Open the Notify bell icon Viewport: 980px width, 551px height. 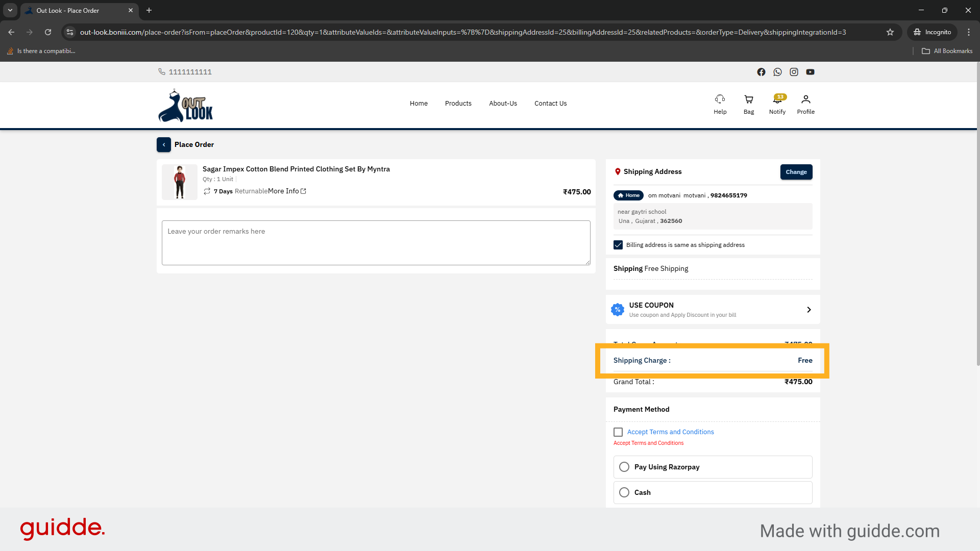click(x=777, y=99)
